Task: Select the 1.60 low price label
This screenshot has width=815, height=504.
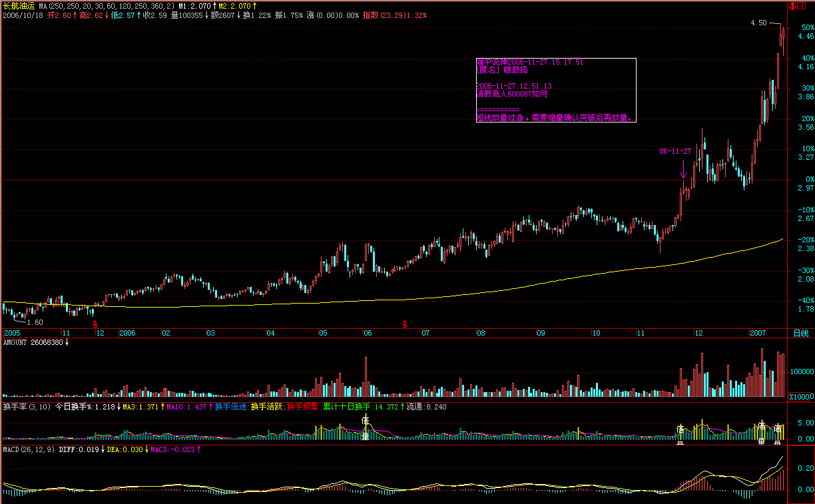Action: point(35,322)
